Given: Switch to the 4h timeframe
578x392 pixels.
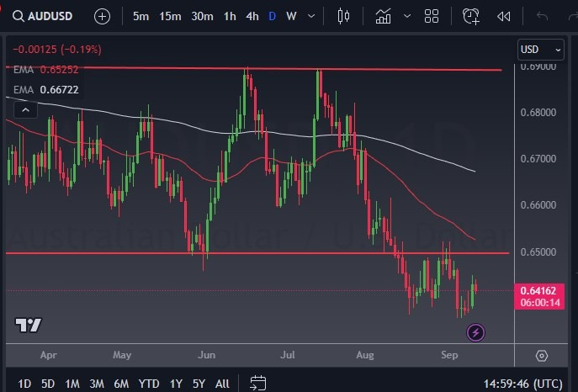Looking at the screenshot, I should 252,16.
